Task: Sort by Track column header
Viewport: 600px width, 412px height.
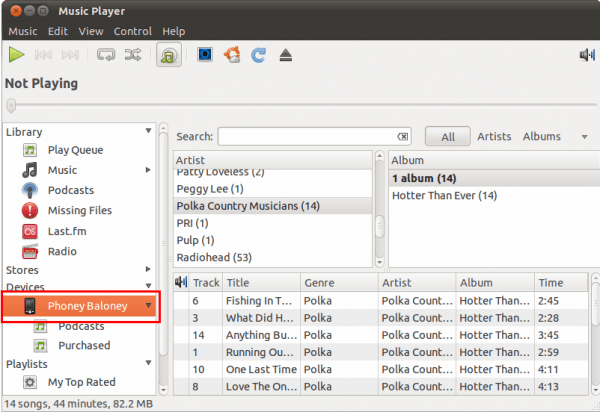Action: point(206,283)
